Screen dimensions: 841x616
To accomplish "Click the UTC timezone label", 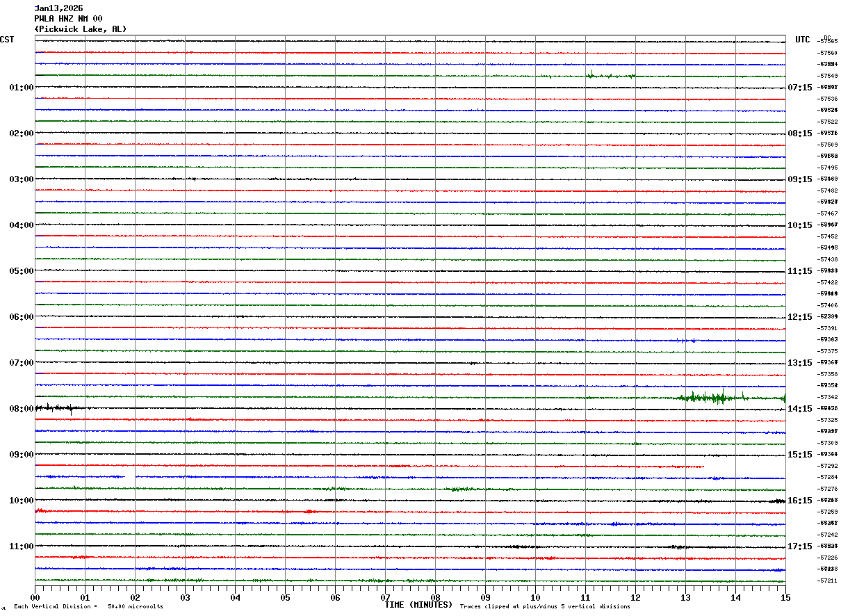I will [803, 40].
